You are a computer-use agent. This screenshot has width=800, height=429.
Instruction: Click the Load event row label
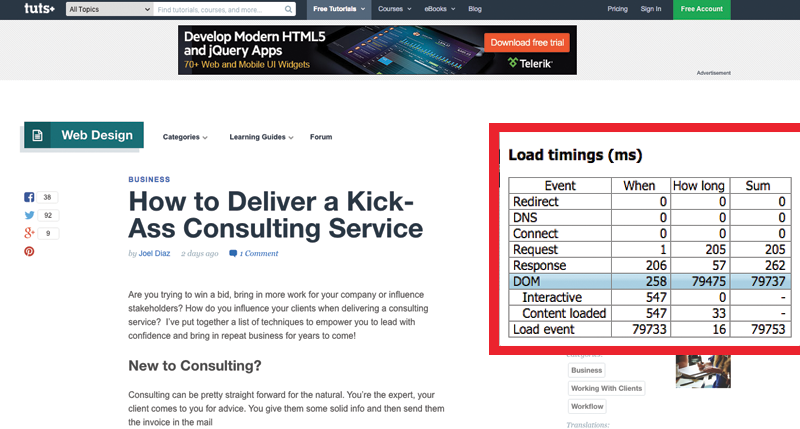coord(543,330)
